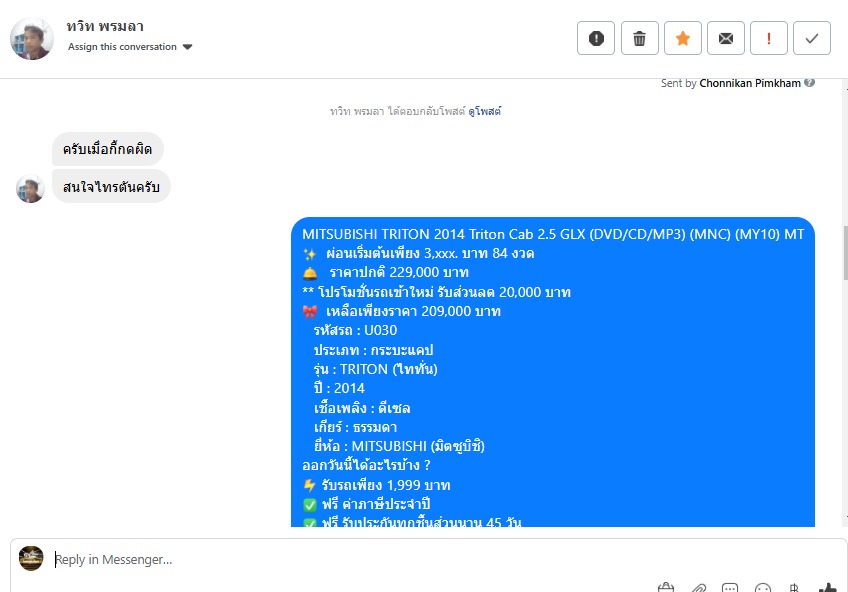Viewport: 848px width, 592px height.
Task: Mark conversation as spam with exclamation octagon icon
Action: tap(596, 38)
